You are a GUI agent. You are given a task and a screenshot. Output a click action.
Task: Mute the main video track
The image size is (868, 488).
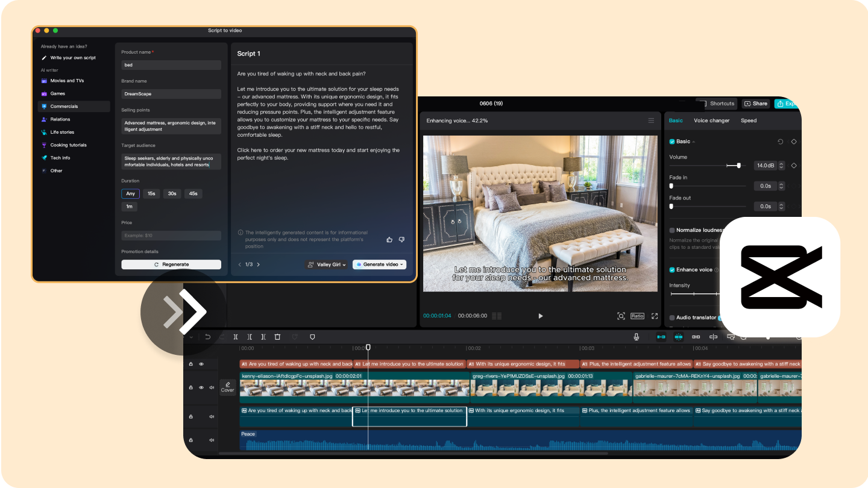pos(212,387)
